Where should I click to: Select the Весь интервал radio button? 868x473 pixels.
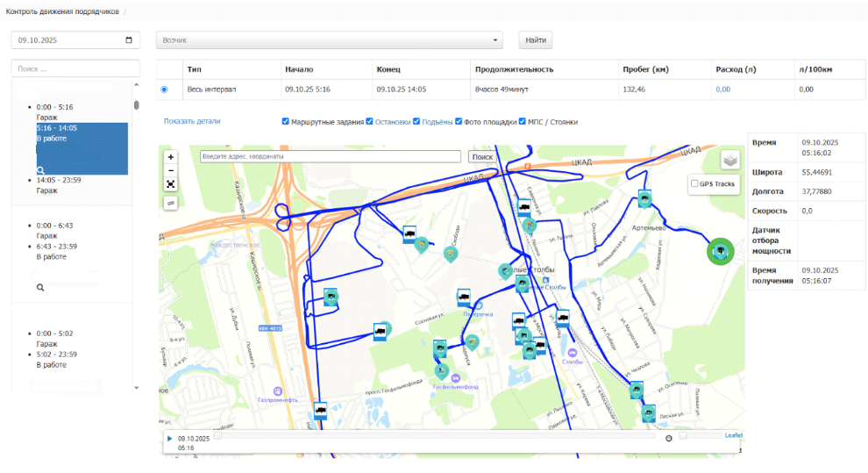(x=164, y=90)
